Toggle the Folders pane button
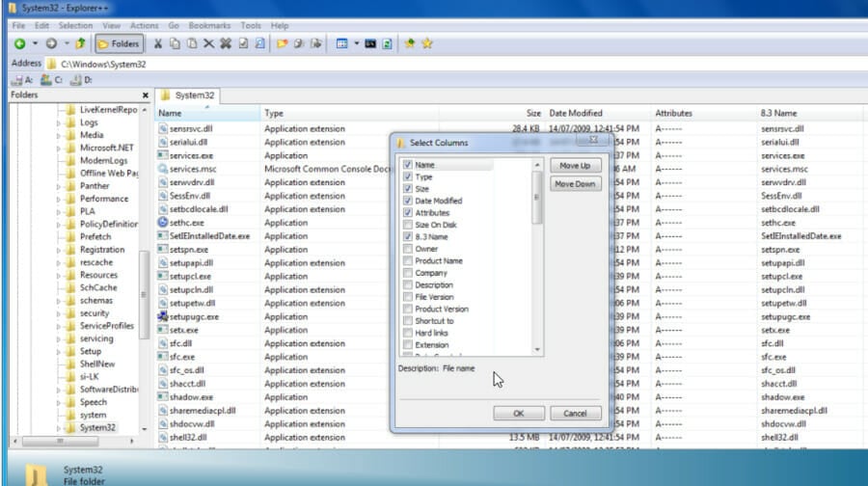The width and height of the screenshot is (868, 486). point(119,43)
